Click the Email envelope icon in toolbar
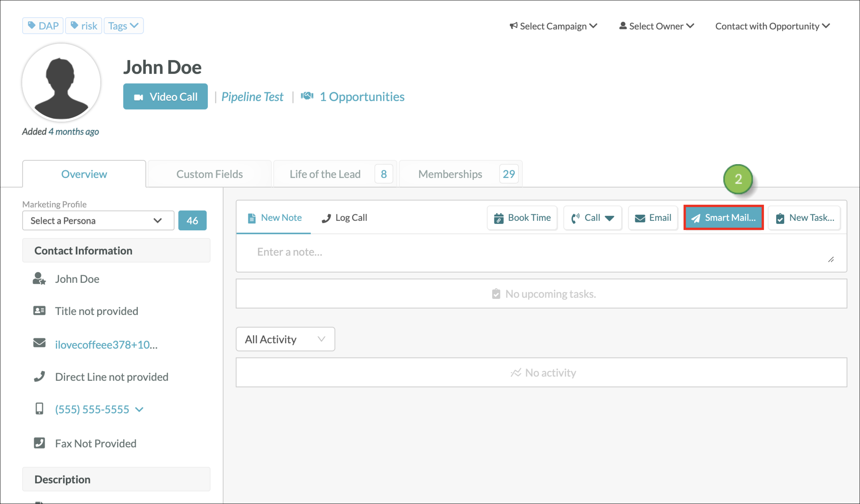 tap(640, 218)
